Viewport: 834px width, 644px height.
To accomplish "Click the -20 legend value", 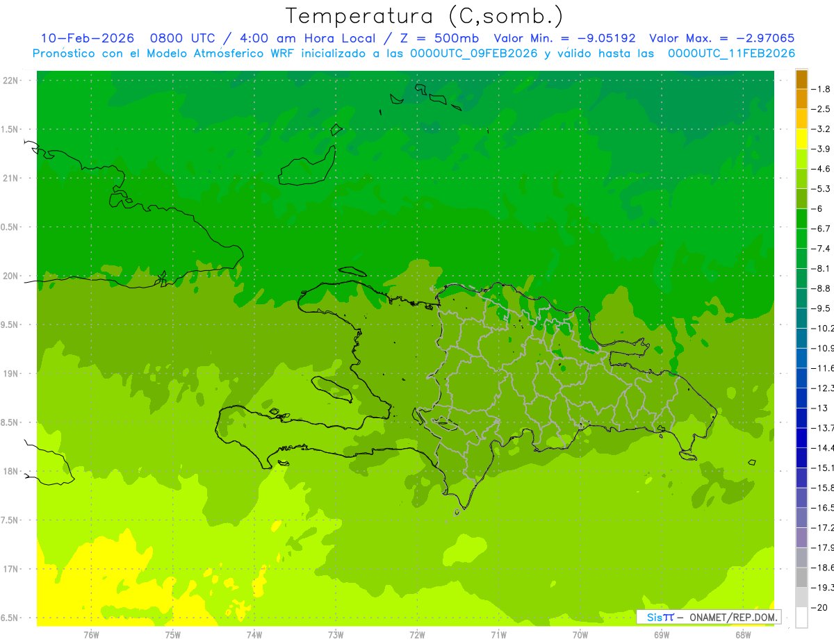I will click(820, 607).
